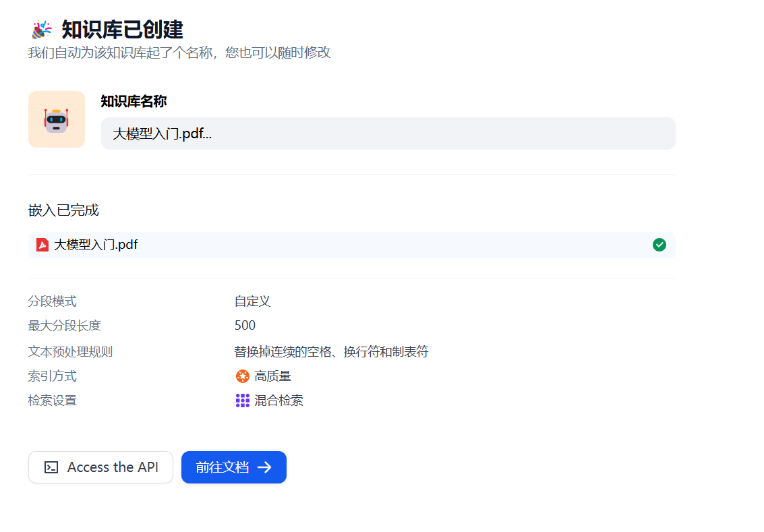Viewport: 764px width, 532px height.
Task: Click the red PDF file icon
Action: coord(42,245)
